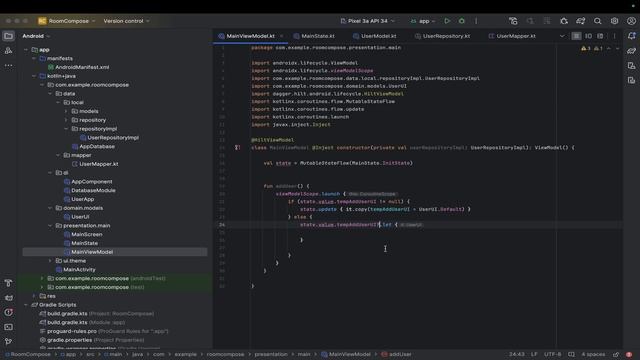The image size is (640, 360).
Task: Open the Terminal tool window icon
Action: (8, 327)
